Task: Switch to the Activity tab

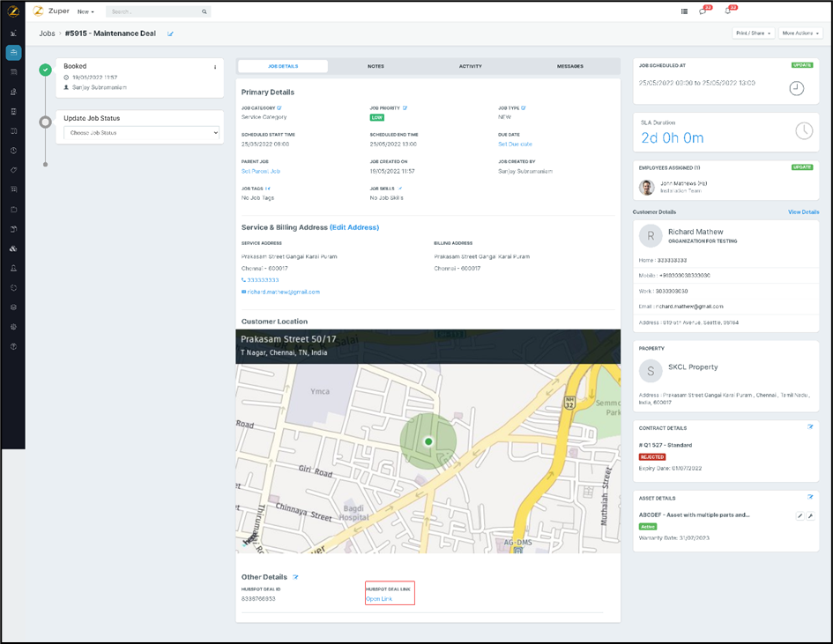Action: tap(470, 66)
